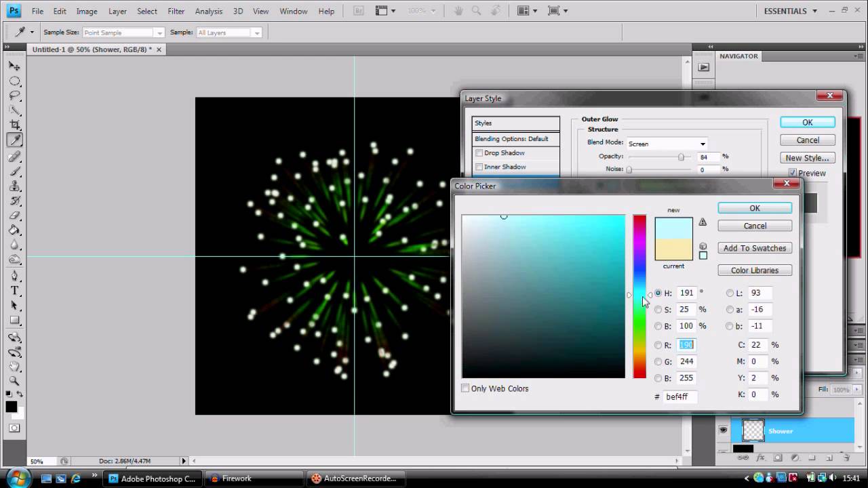Select the Blur tool
Image resolution: width=868 pixels, height=488 pixels.
coord(14,245)
